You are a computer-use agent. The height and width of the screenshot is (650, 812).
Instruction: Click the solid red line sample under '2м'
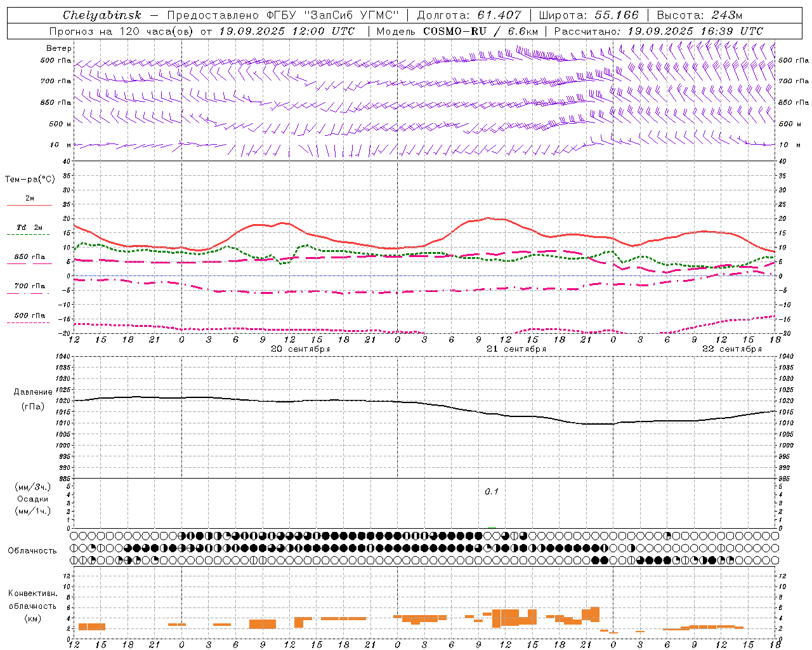click(x=29, y=206)
